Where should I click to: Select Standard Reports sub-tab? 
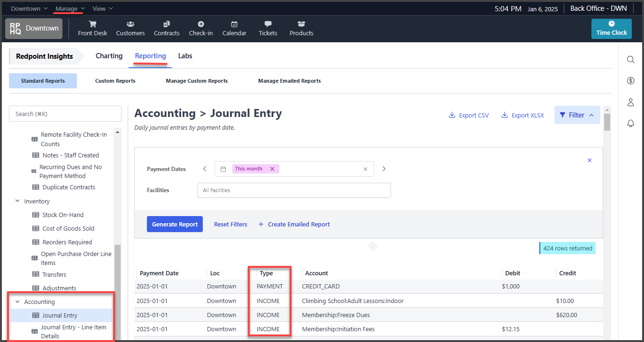pyautogui.click(x=43, y=81)
